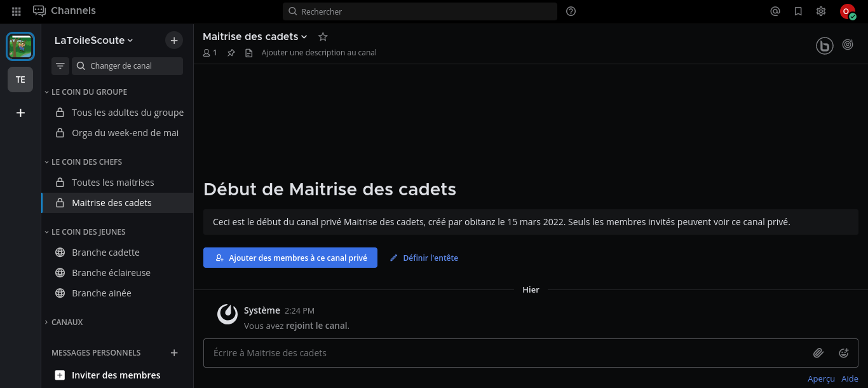Open Maitrise des cadets channel header menu

pos(255,37)
